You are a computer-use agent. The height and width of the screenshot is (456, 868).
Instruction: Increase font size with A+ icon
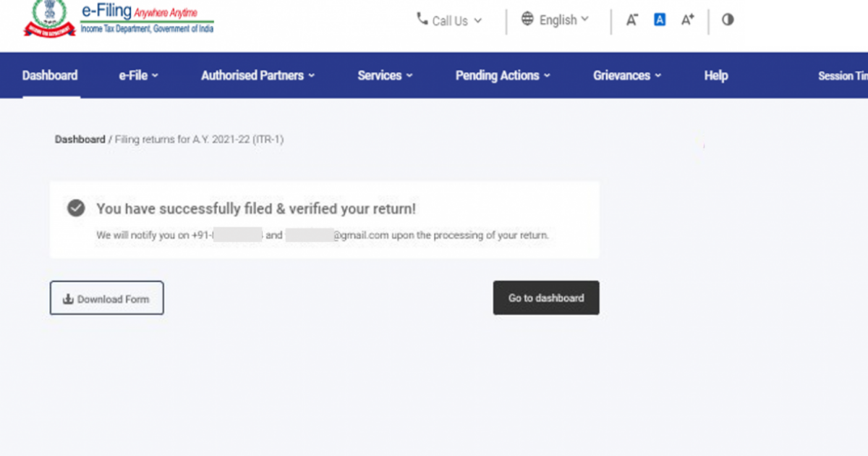(x=688, y=20)
